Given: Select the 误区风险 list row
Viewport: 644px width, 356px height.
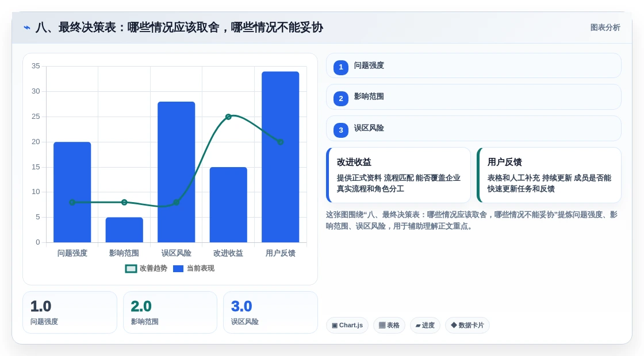Looking at the screenshot, I should tap(474, 129).
